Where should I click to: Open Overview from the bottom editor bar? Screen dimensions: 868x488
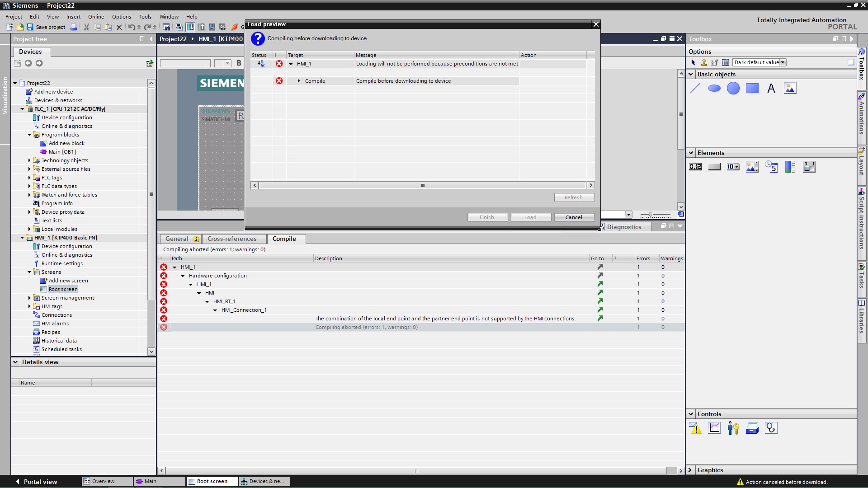coord(107,481)
